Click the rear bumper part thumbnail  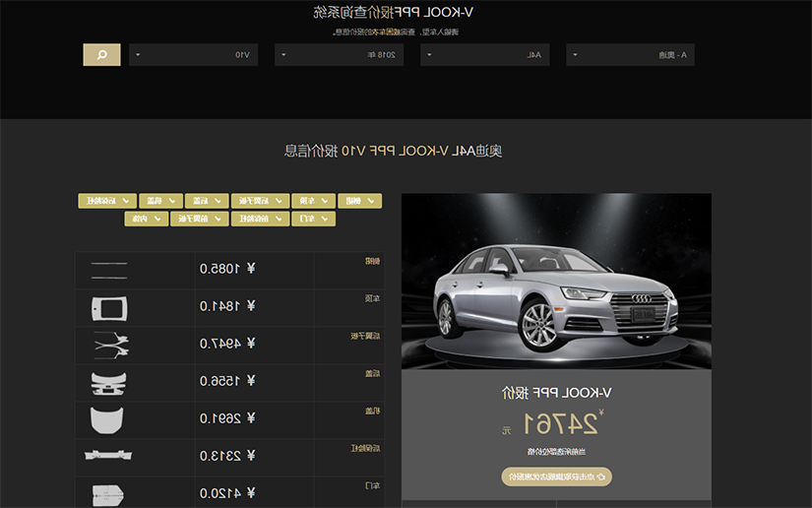pos(108,455)
